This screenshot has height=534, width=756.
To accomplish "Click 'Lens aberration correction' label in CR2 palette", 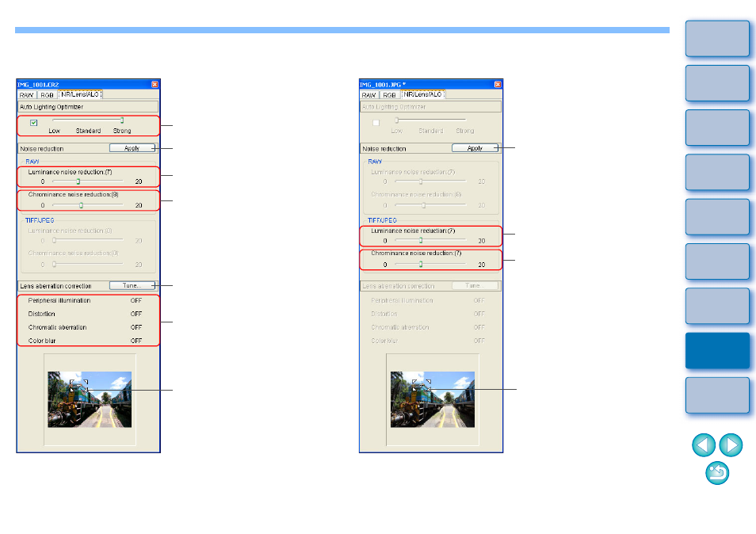I will point(56,286).
